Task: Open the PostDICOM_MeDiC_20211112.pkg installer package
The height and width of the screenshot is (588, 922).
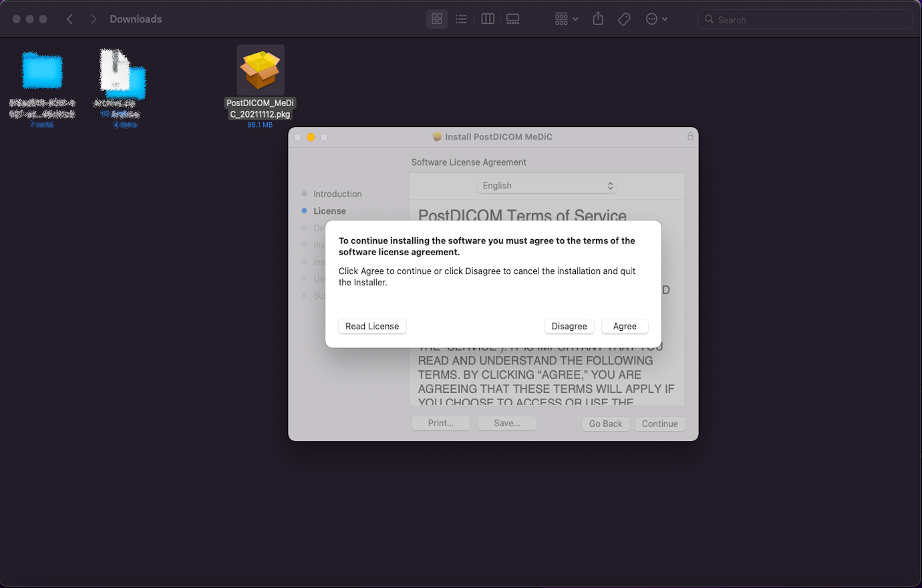Action: (x=260, y=69)
